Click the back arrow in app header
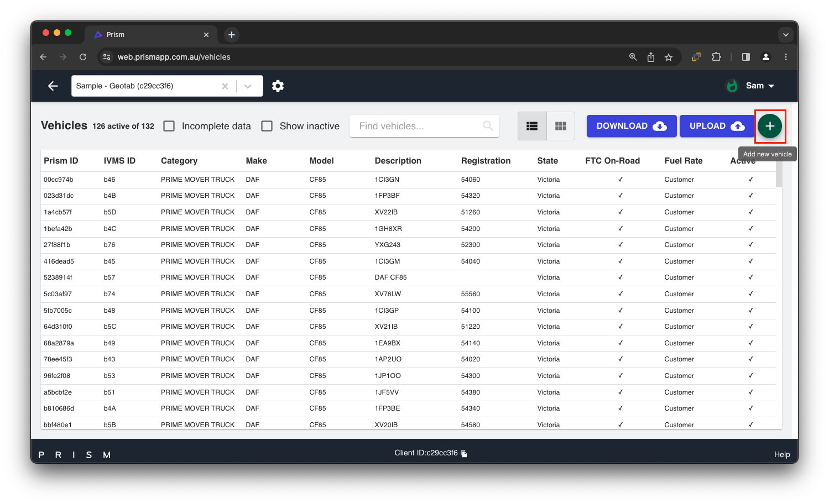This screenshot has width=829, height=504. click(53, 86)
